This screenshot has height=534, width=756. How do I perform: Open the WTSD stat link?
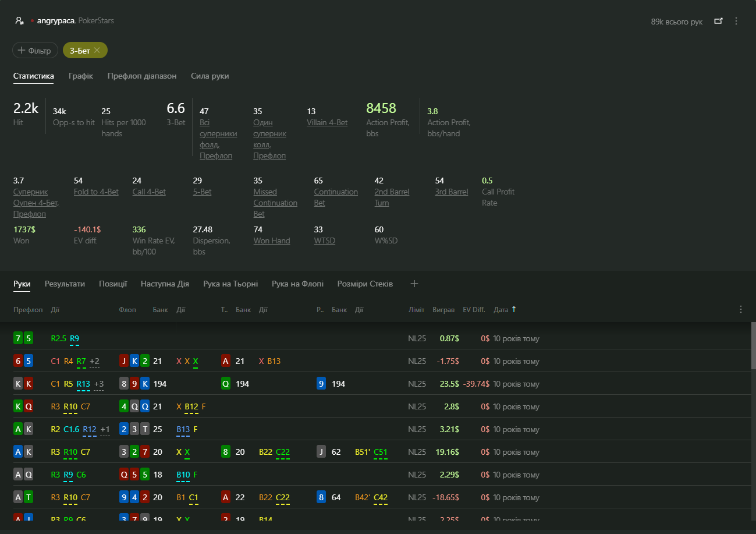point(325,241)
